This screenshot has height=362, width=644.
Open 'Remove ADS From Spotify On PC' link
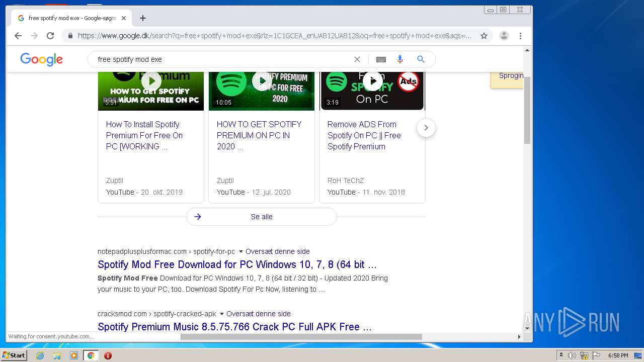[364, 135]
